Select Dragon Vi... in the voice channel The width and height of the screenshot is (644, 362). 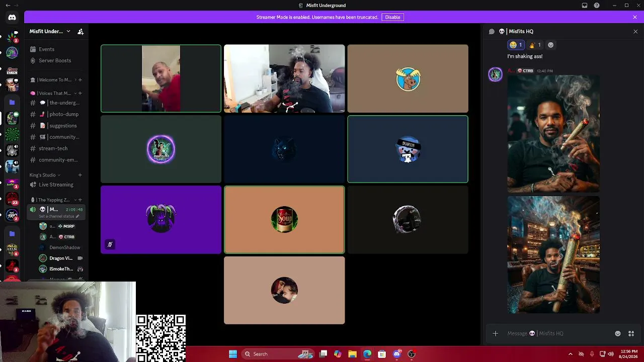click(61, 258)
